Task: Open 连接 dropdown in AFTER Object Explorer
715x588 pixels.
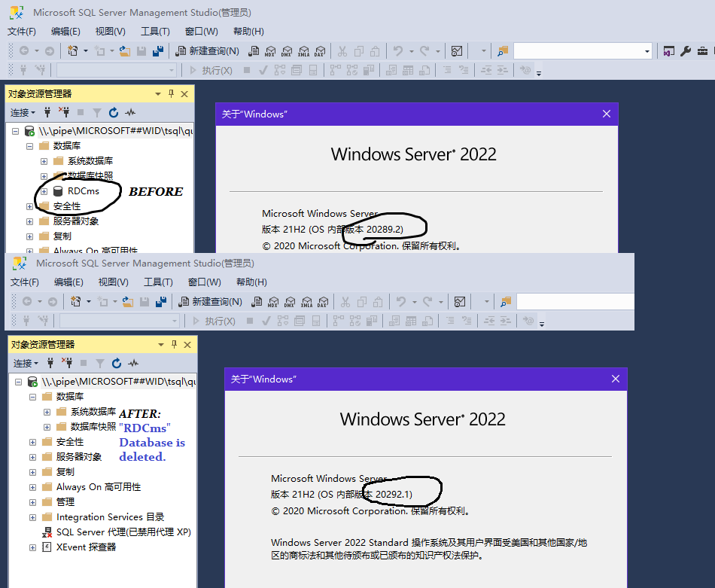Action: coord(26,363)
